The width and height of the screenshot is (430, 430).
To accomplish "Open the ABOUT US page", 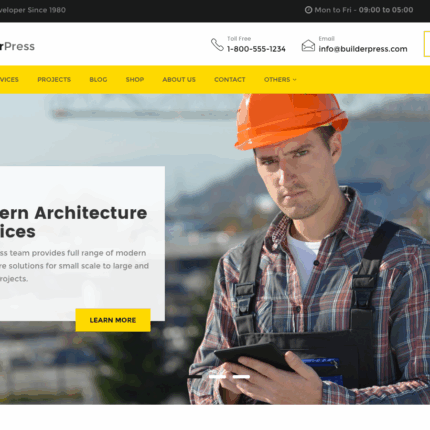I will click(x=179, y=80).
